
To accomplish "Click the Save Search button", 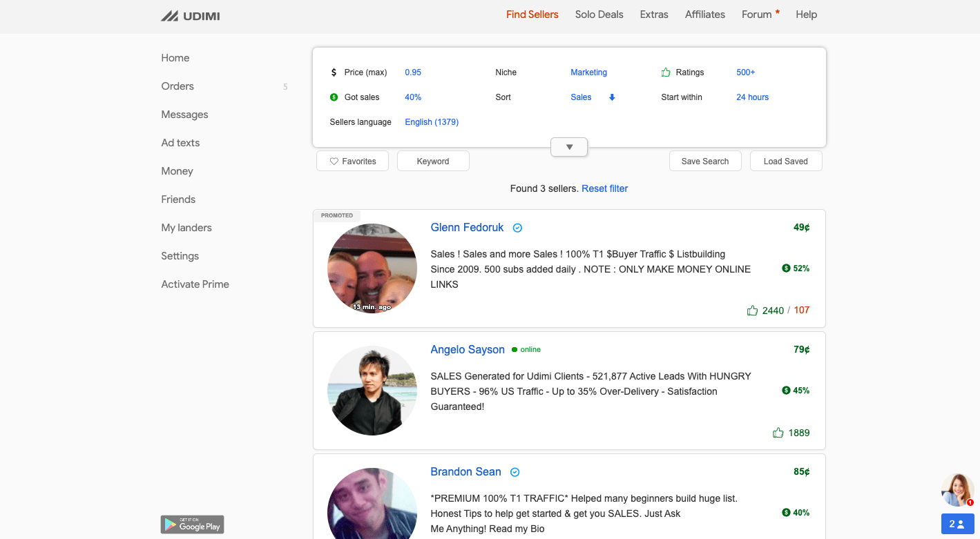I will [x=704, y=161].
